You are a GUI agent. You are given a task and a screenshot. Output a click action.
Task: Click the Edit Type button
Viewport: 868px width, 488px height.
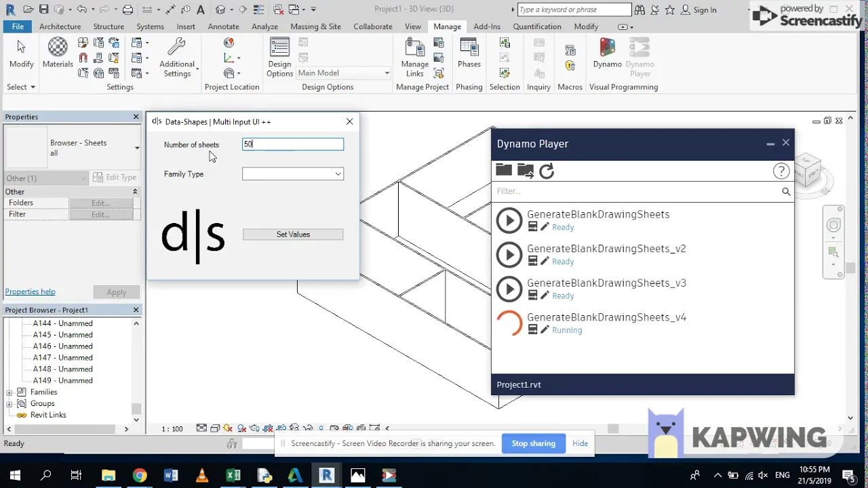[115, 178]
